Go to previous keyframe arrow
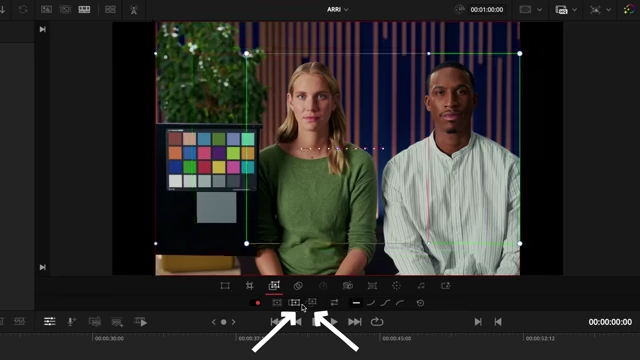This screenshot has height=360, width=640. coord(213,322)
